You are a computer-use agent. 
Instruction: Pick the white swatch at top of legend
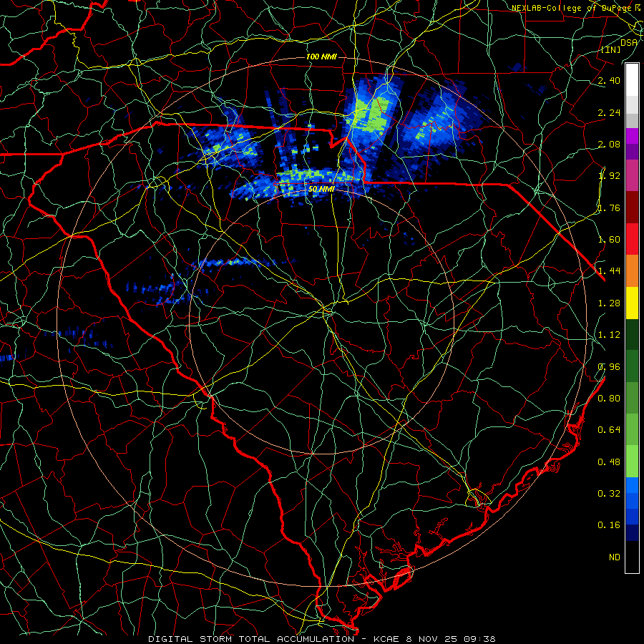[x=632, y=79]
